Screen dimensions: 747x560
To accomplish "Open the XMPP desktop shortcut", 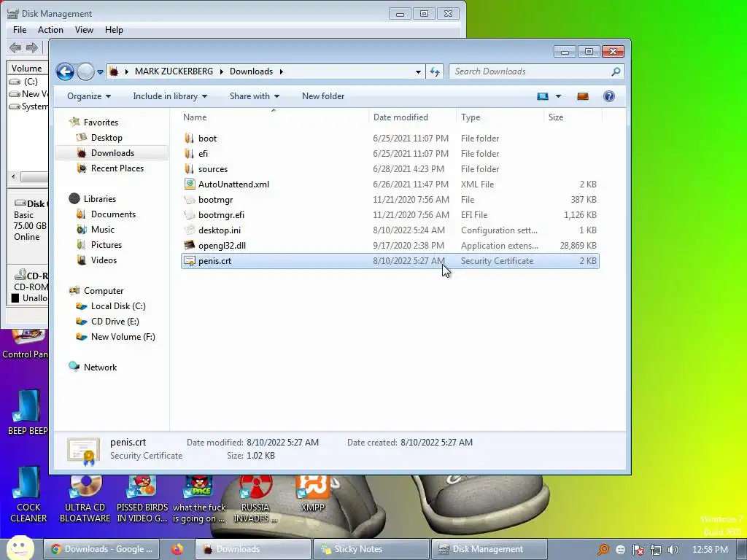I will point(312,494).
